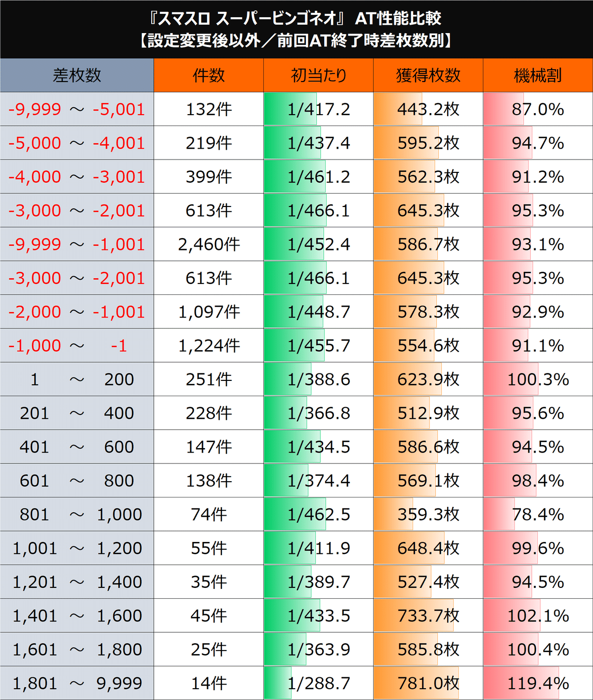Viewport: 593px width, 700px height.
Task: Select the range cell -5,000 ～ -4,001
Action: coord(77,143)
